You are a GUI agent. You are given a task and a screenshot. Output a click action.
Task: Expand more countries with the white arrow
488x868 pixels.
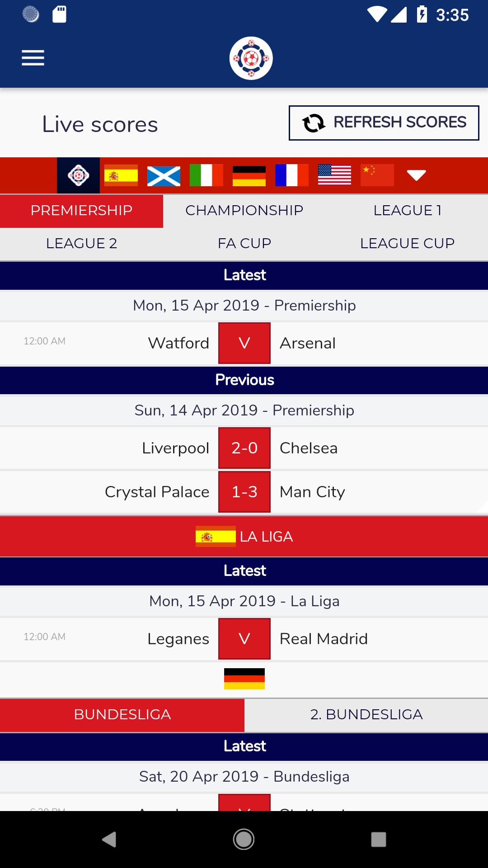coord(416,175)
